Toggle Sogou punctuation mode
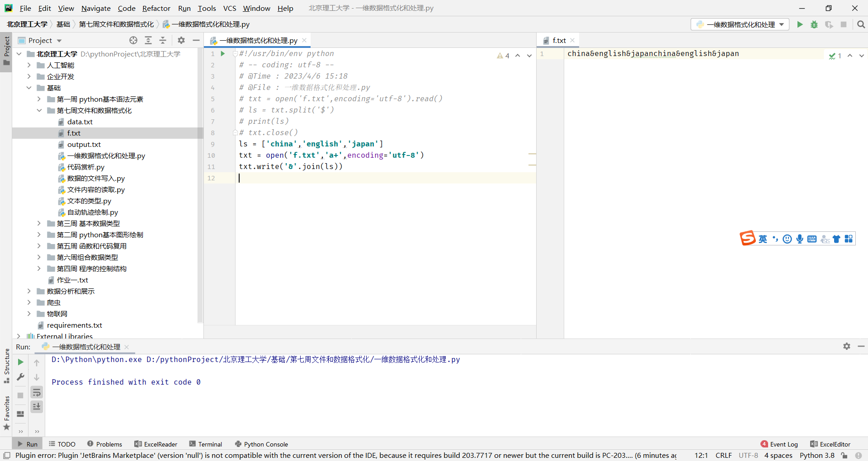This screenshot has height=461, width=868. (775, 239)
